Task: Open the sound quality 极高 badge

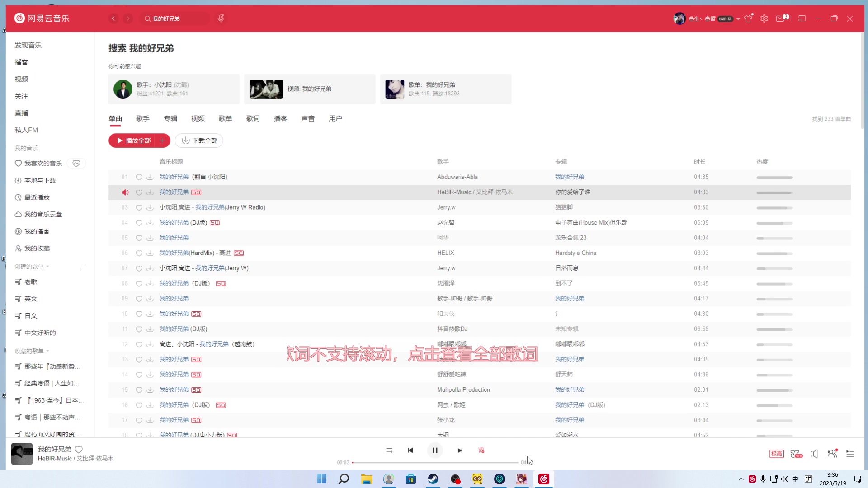Action: pos(777,454)
